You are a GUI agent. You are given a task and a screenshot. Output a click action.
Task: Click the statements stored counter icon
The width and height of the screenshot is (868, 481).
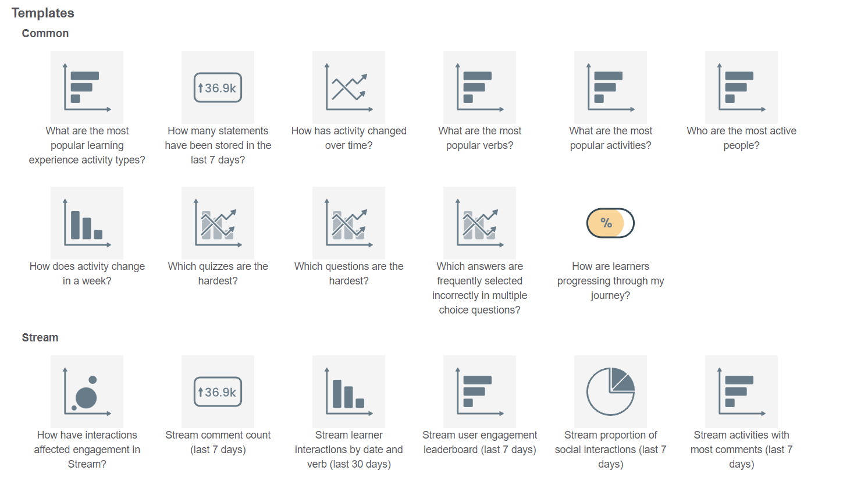coord(218,87)
